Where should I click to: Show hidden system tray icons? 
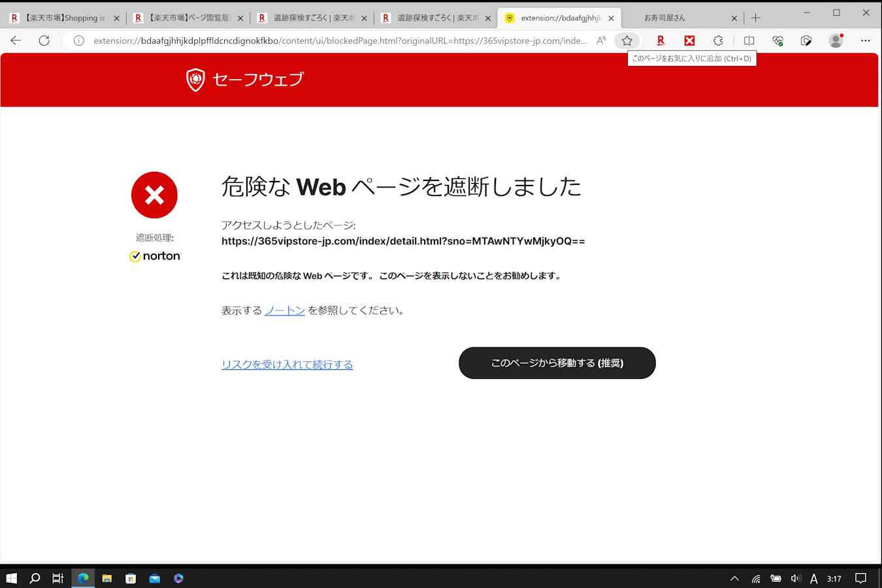[734, 578]
